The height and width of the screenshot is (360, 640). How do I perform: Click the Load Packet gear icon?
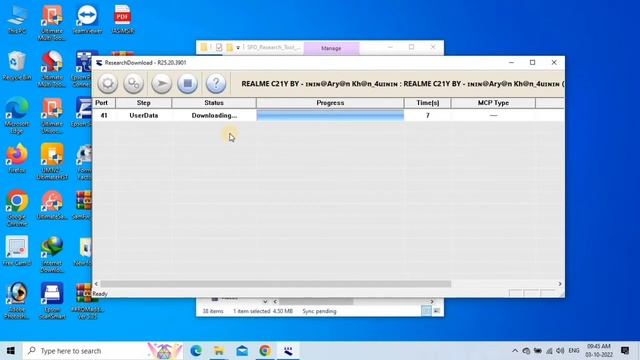(x=108, y=83)
